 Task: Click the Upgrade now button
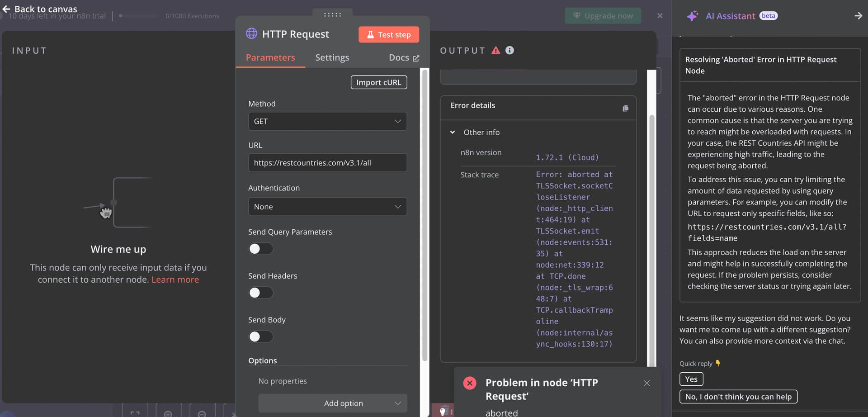pos(603,16)
